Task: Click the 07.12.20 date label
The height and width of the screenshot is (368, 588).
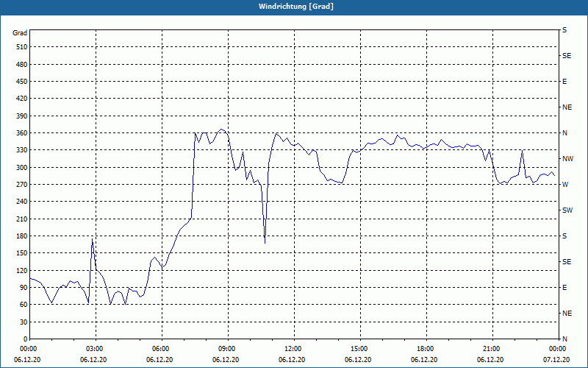Action: (x=556, y=360)
